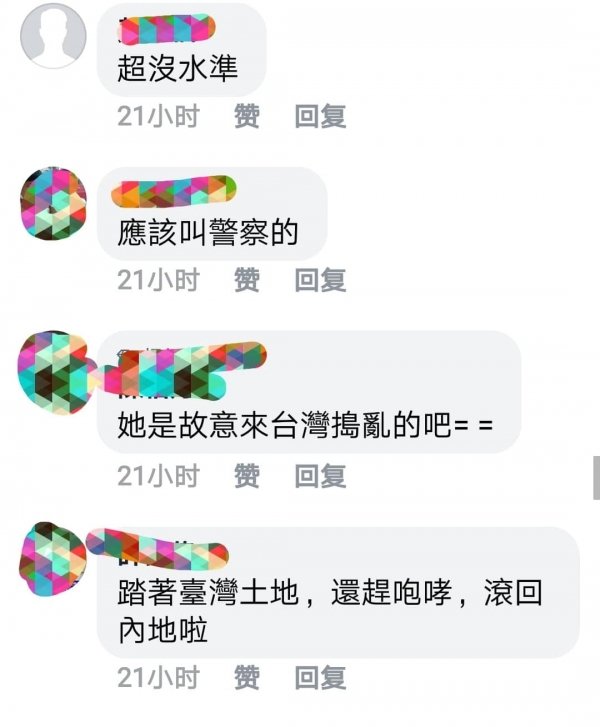Open 21小时 timestamp of last comment

point(158,677)
